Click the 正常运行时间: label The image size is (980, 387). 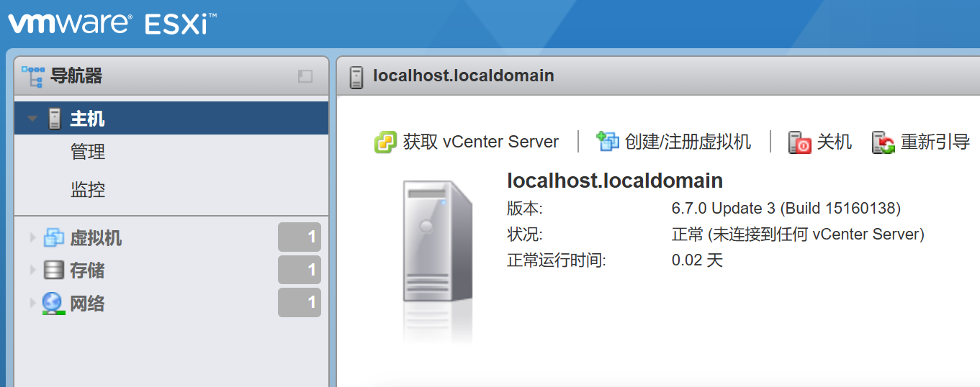(557, 260)
